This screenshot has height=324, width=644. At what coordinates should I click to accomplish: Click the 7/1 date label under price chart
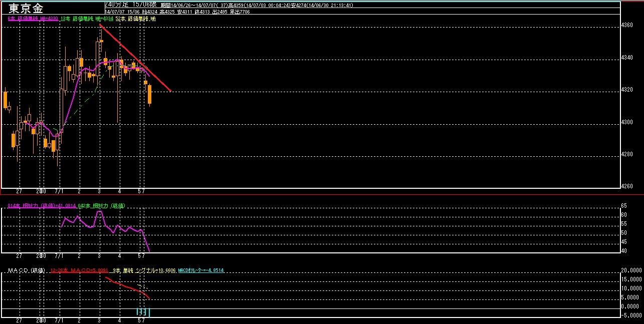[59, 191]
